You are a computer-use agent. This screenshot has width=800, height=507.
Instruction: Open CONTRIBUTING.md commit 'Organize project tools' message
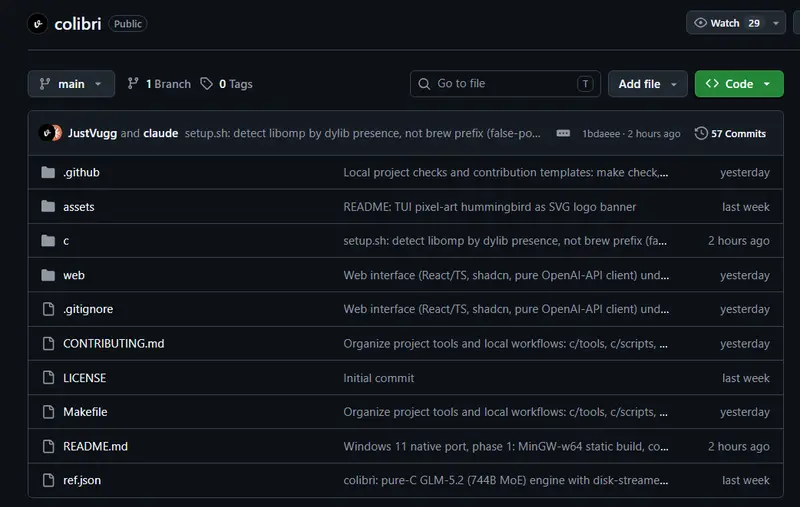pos(506,343)
